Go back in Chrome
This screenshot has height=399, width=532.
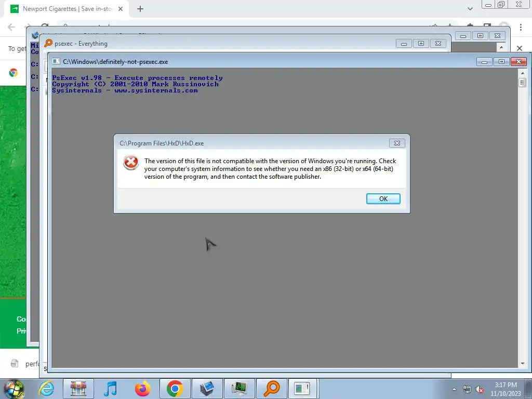11,27
